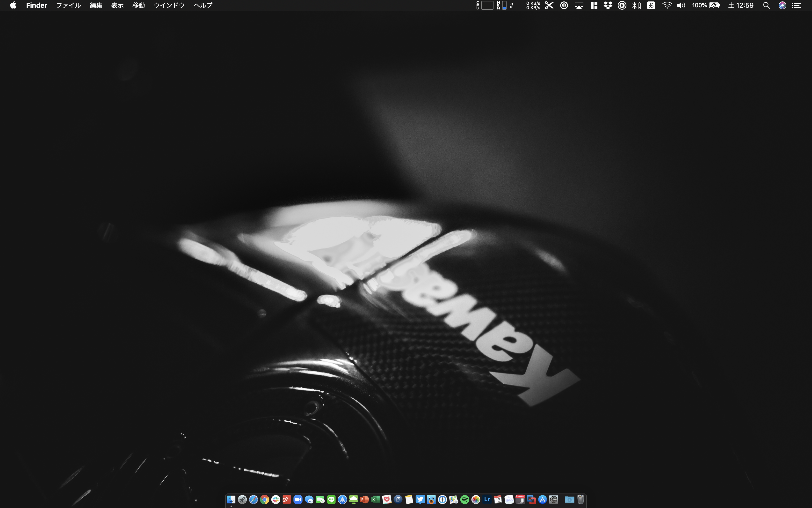Open Notification Center list icon
The width and height of the screenshot is (812, 508).
coord(797,5)
